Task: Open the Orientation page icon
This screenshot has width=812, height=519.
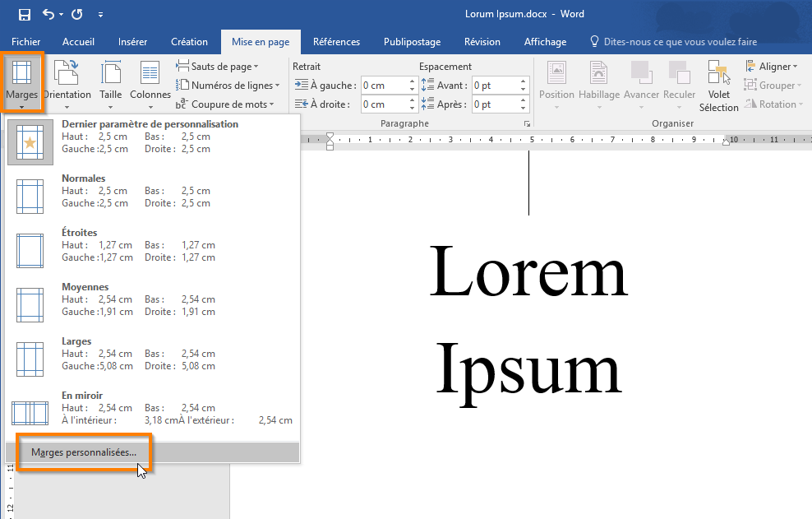Action: click(67, 72)
